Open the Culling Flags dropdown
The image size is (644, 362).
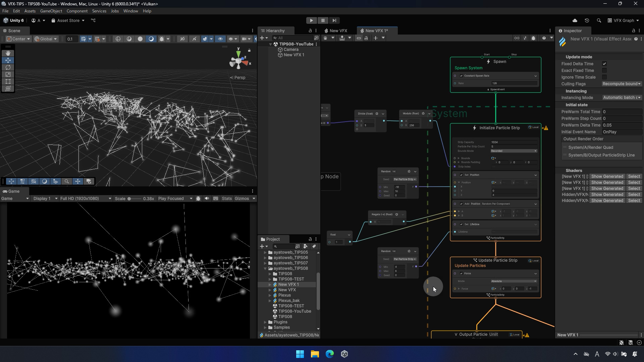(x=622, y=84)
